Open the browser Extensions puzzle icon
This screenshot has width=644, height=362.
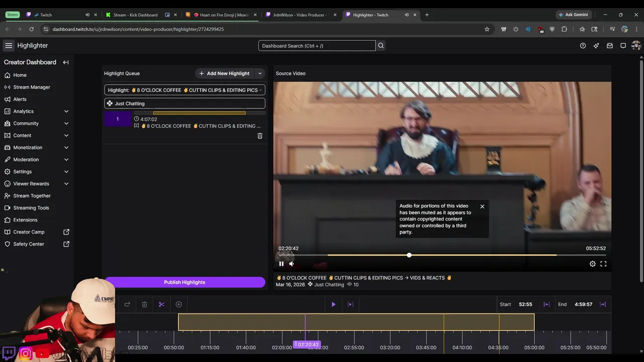pos(564,29)
